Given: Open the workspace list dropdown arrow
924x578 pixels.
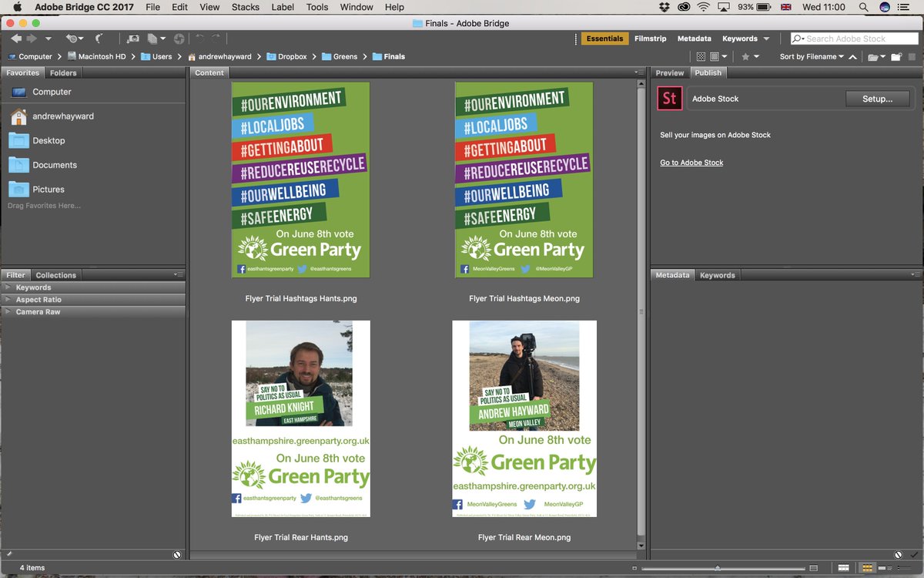Looking at the screenshot, I should (x=766, y=39).
